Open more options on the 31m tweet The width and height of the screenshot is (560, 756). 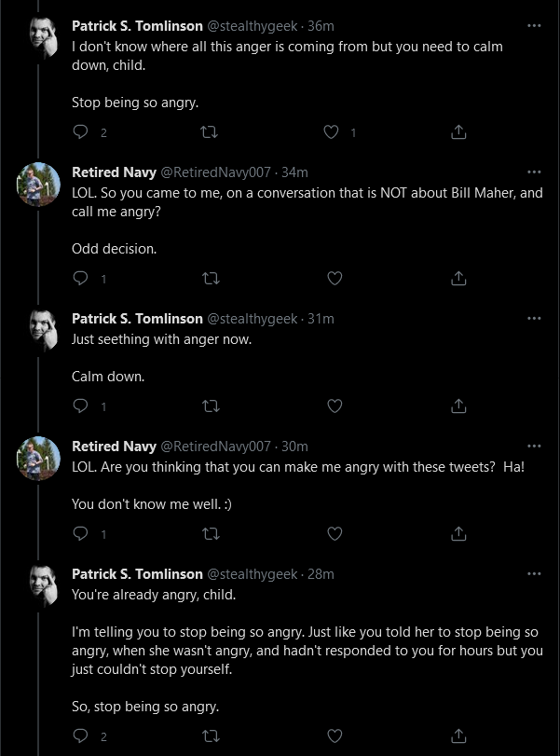coord(534,318)
